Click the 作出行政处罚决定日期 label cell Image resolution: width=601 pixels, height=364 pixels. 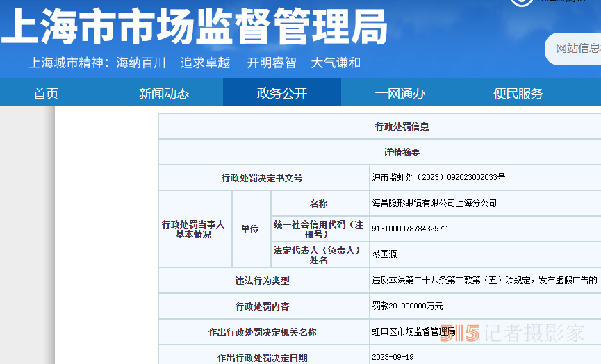coord(264,356)
